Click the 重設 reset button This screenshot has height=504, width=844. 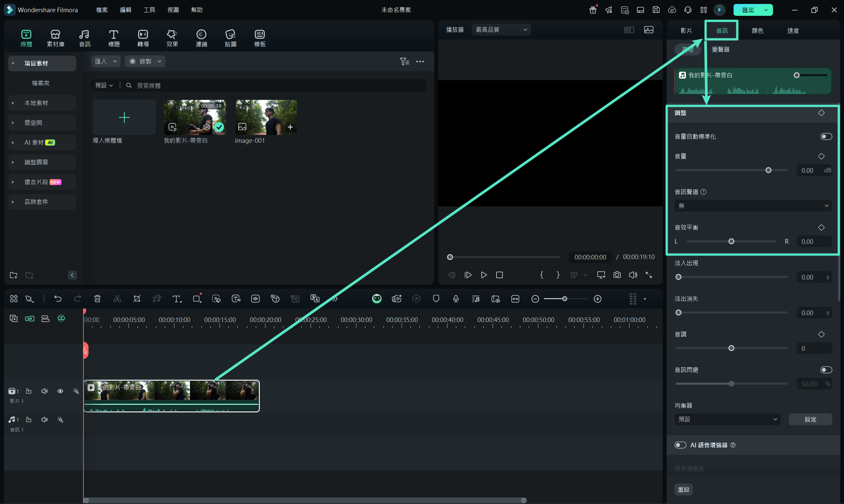[683, 489]
